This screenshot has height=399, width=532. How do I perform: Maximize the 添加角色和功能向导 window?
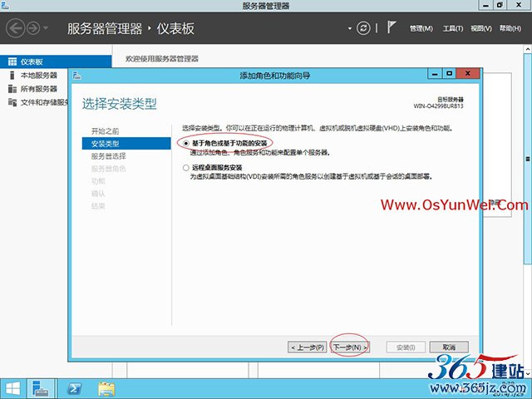(x=449, y=74)
